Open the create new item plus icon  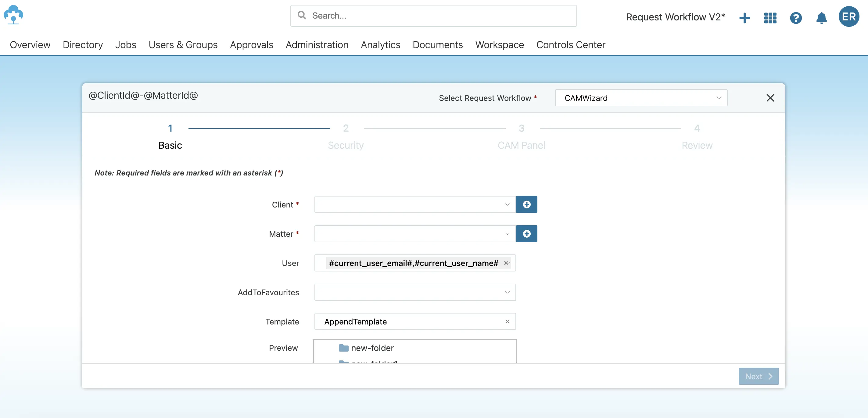[x=745, y=18]
